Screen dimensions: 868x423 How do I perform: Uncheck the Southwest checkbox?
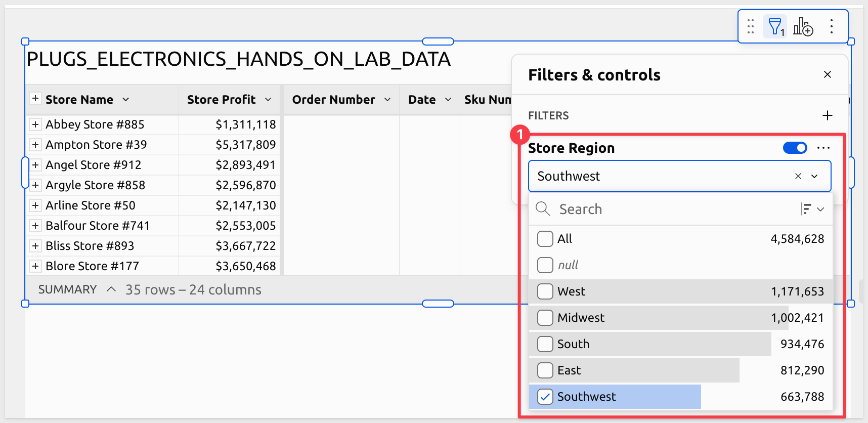click(x=545, y=397)
